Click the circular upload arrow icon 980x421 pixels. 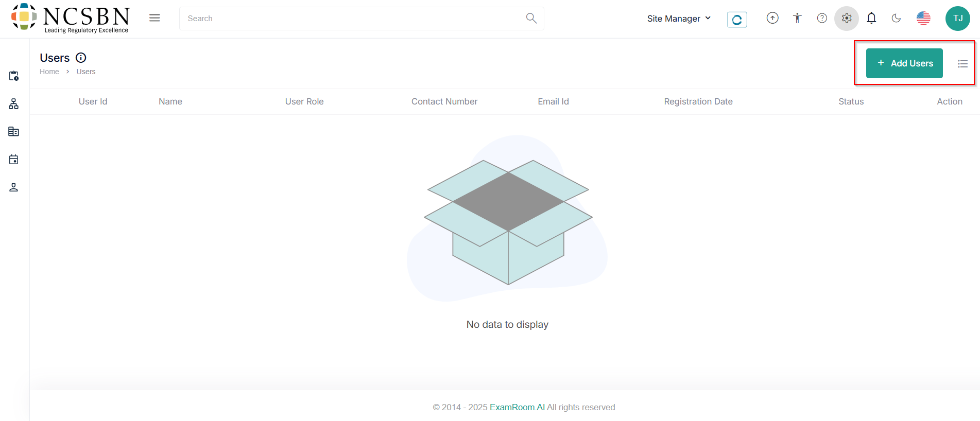coord(772,19)
